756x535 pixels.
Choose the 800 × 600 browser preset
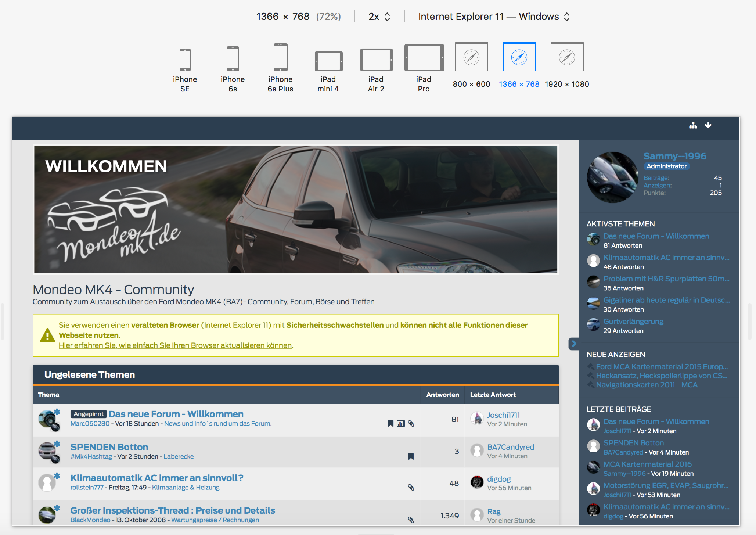(x=471, y=57)
